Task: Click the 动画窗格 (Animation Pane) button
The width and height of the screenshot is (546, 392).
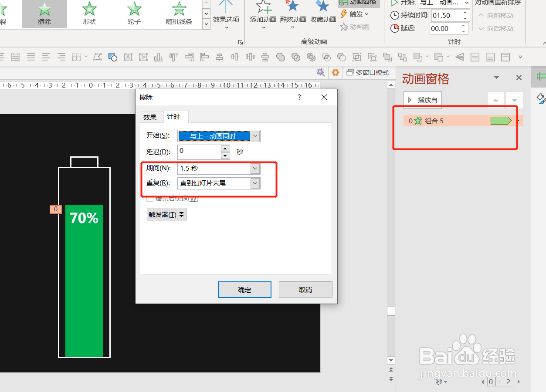Action: pos(358,3)
